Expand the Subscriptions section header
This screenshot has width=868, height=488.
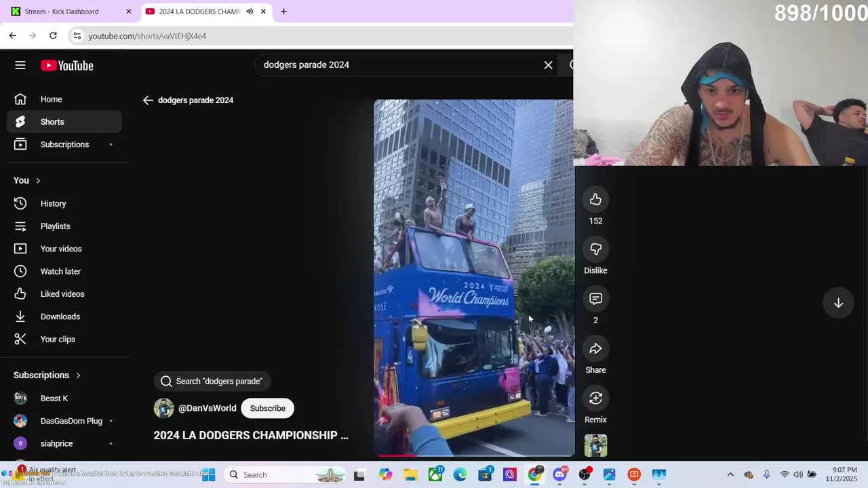(47, 375)
